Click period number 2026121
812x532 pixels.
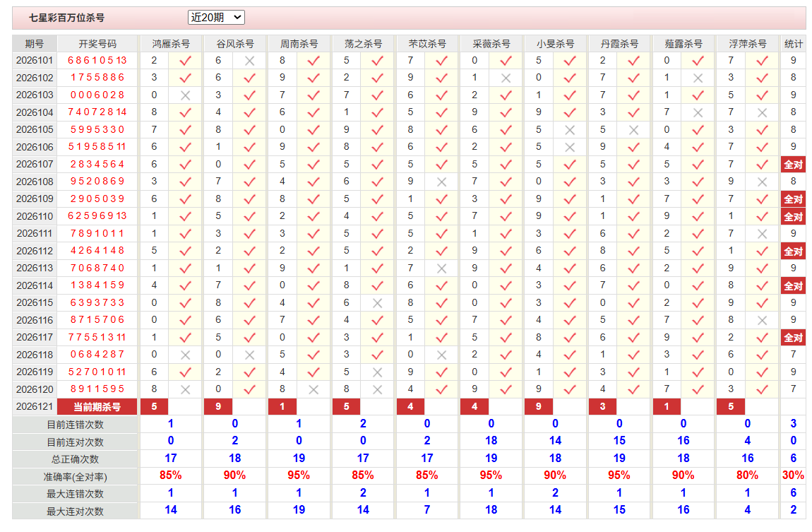(x=34, y=407)
